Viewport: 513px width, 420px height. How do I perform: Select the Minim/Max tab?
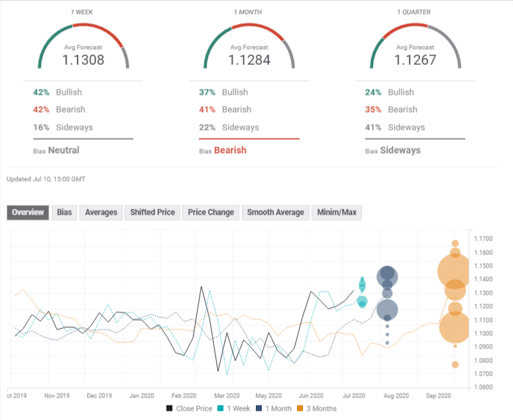pyautogui.click(x=336, y=212)
